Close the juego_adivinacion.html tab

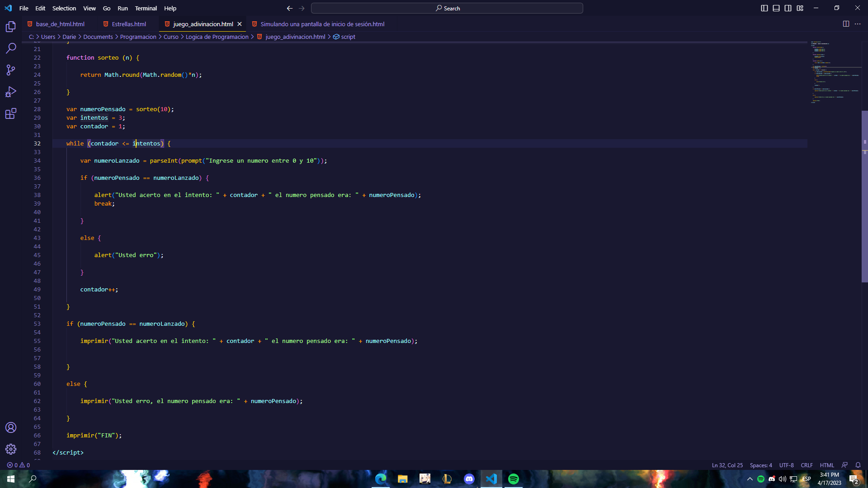pyautogui.click(x=240, y=24)
